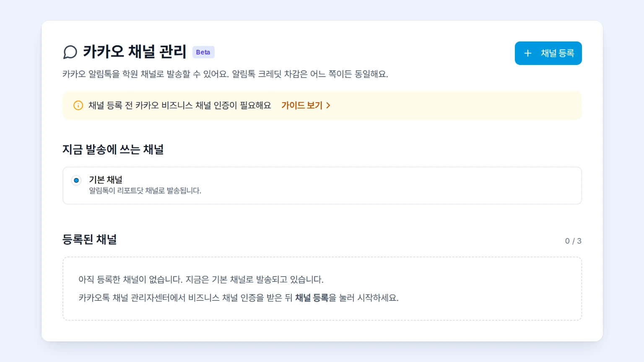This screenshot has height=362, width=644.
Task: Click the 카카오 채널 관리 heading
Action: pyautogui.click(x=135, y=52)
